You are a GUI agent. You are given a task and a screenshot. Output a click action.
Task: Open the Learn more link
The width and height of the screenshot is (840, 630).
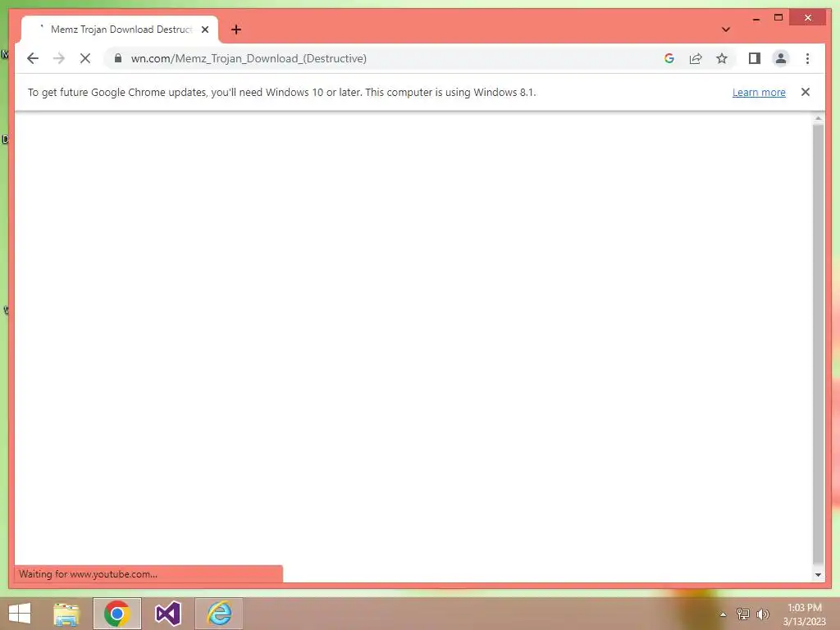pyautogui.click(x=759, y=92)
